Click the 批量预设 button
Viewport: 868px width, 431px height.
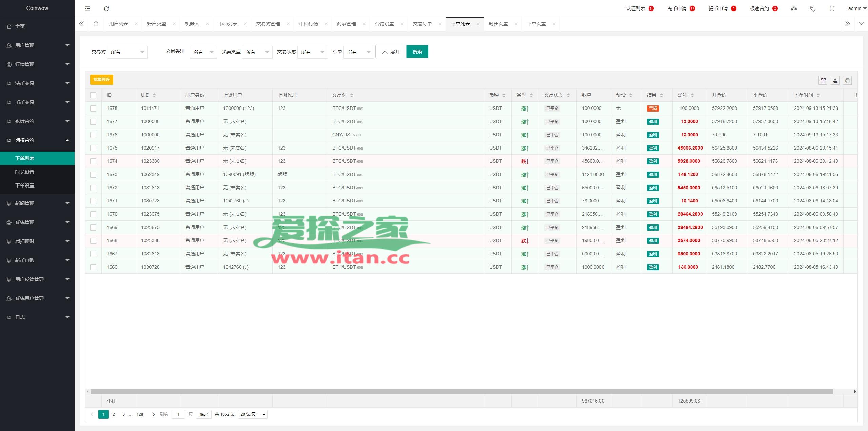pyautogui.click(x=101, y=80)
